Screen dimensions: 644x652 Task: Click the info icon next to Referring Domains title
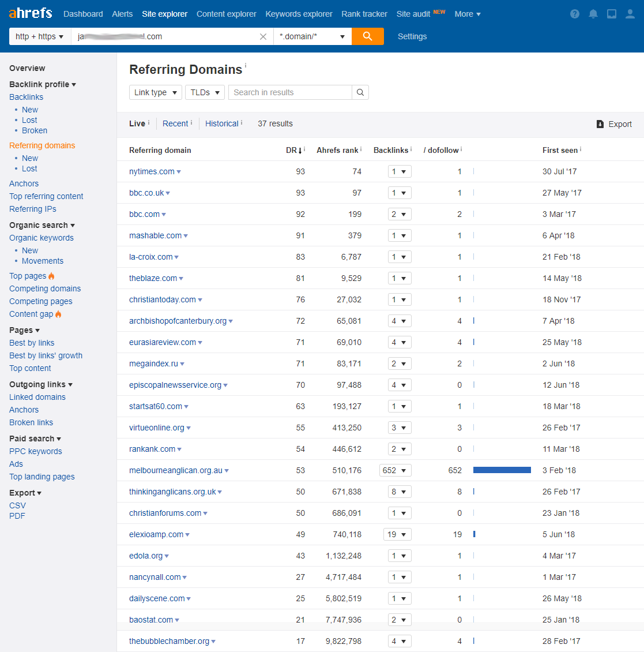246,65
